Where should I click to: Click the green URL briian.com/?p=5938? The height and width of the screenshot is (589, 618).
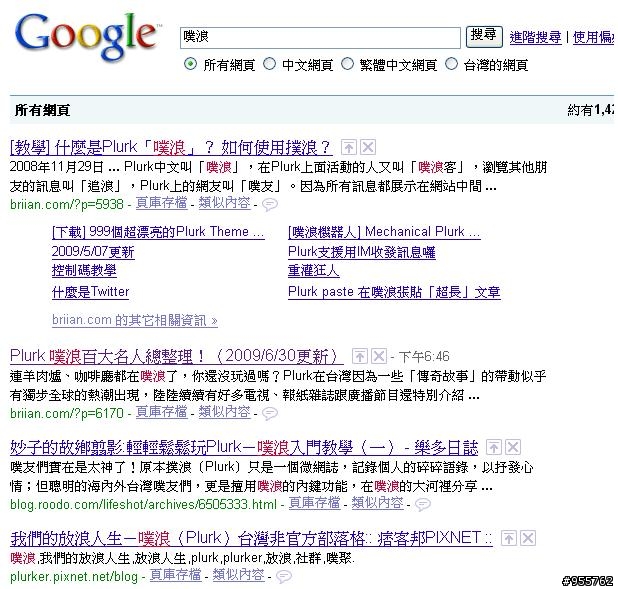67,204
